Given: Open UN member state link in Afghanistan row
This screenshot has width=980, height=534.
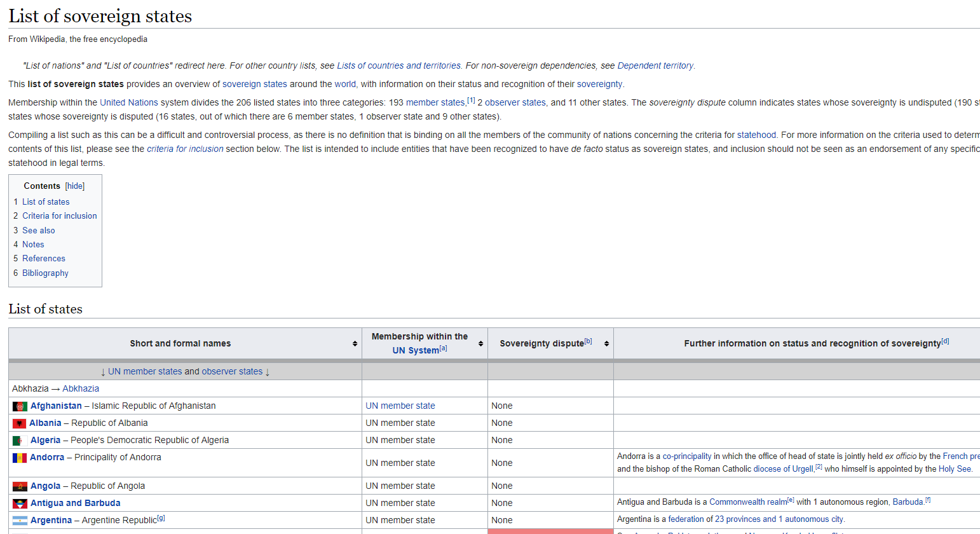Looking at the screenshot, I should (x=400, y=406).
